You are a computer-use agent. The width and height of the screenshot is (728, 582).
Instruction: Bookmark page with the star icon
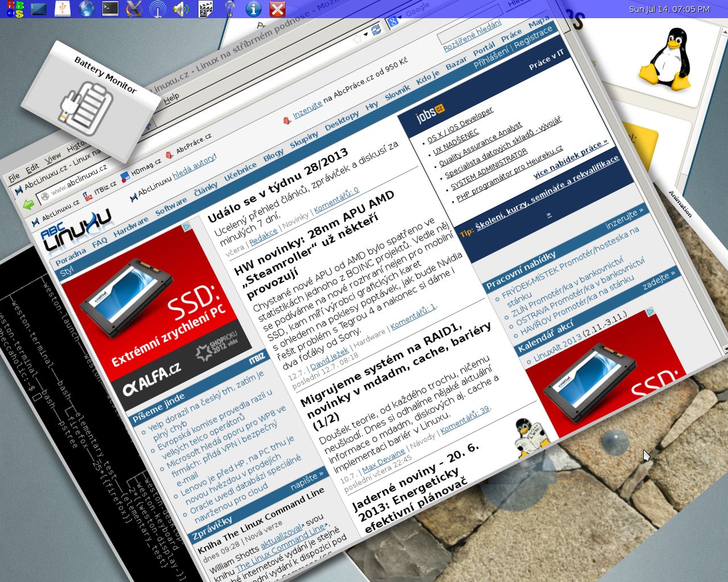[x=357, y=39]
